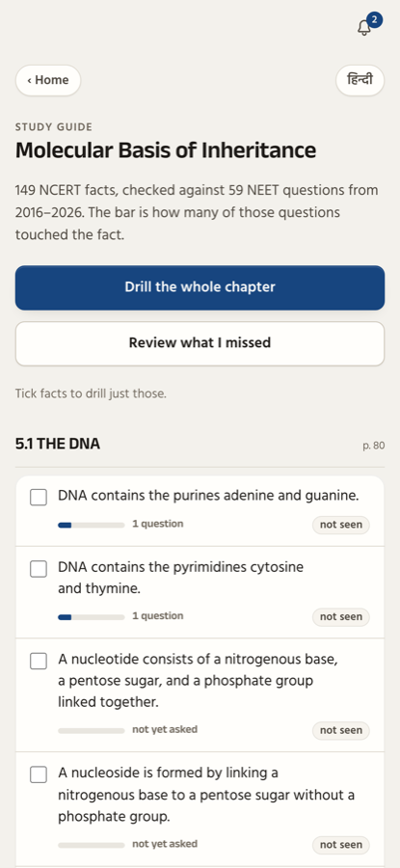Click the empty bar under nucleotide fact
Image resolution: width=400 pixels, height=868 pixels.
pyautogui.click(x=92, y=731)
